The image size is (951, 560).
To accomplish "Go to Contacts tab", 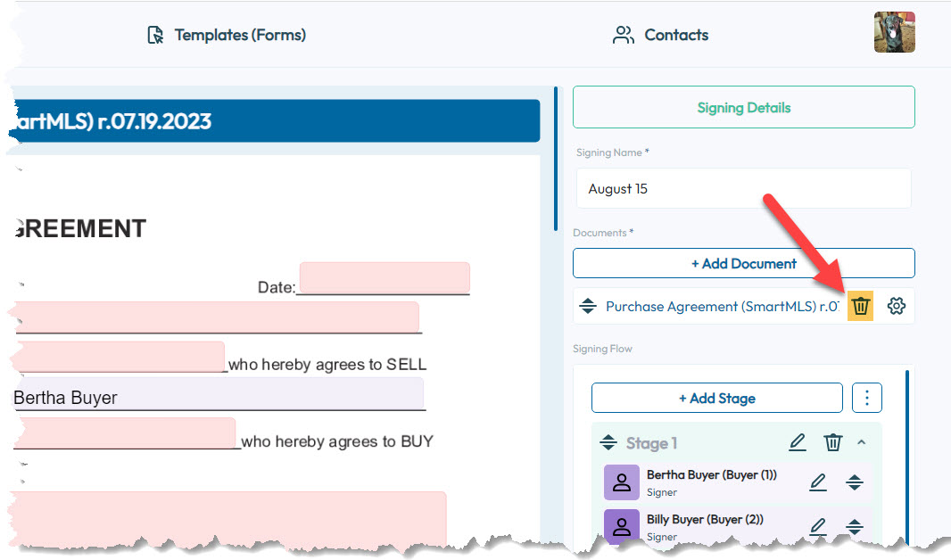I will click(661, 35).
